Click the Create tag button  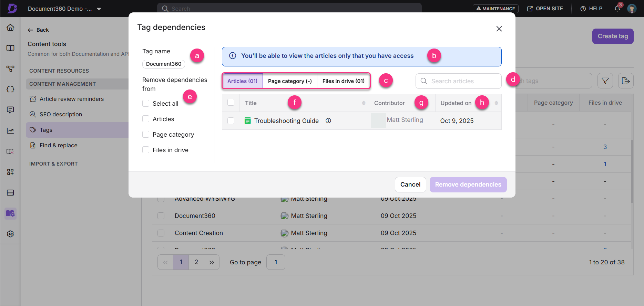pos(613,36)
